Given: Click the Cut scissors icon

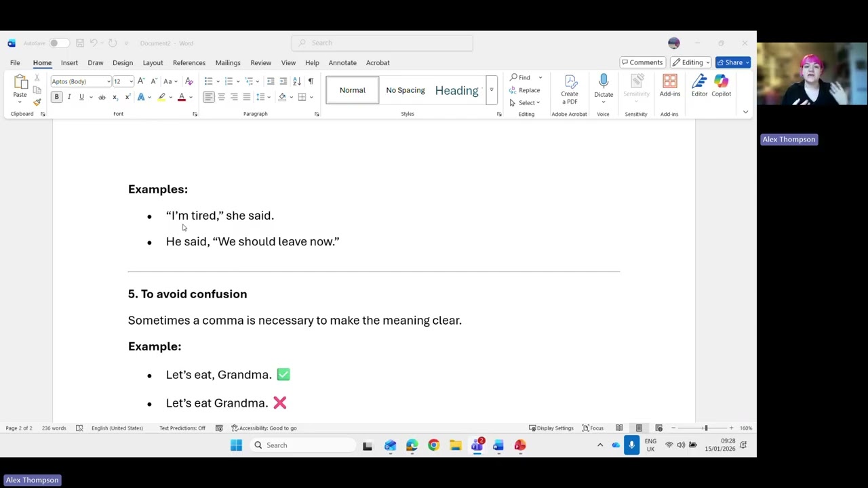Looking at the screenshot, I should point(37,79).
